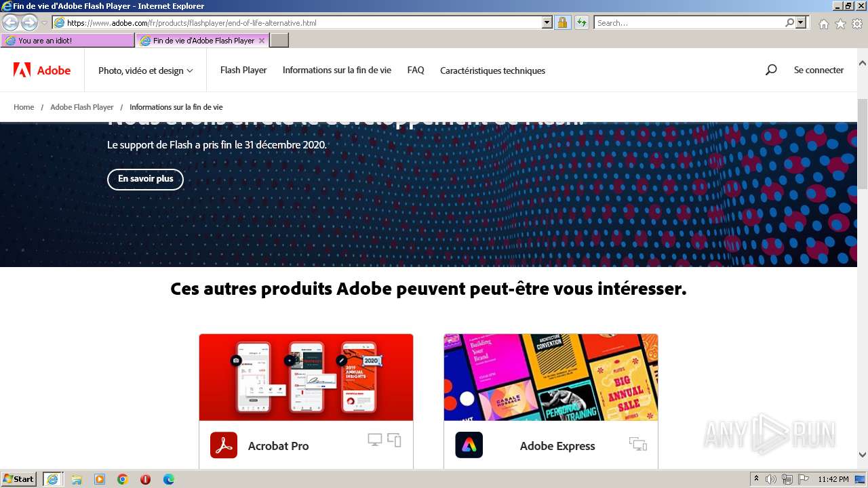Image resolution: width=868 pixels, height=488 pixels.
Task: Go to the browser home page icon
Action: [823, 24]
